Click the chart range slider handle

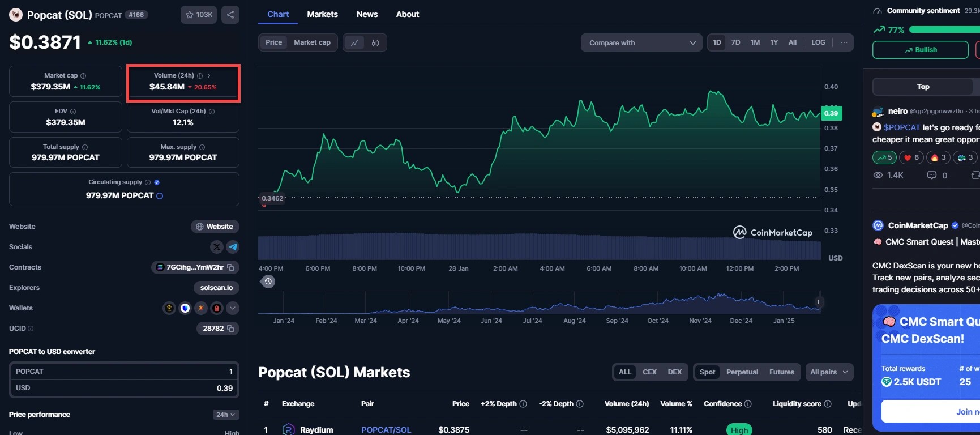[x=819, y=302]
